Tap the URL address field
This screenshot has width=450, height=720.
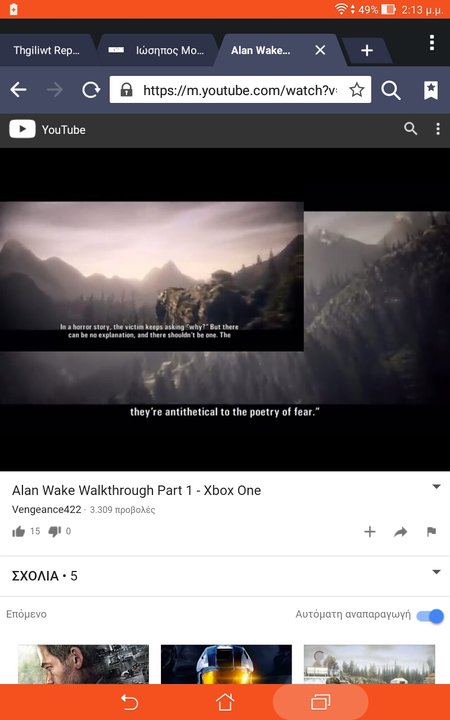240,90
